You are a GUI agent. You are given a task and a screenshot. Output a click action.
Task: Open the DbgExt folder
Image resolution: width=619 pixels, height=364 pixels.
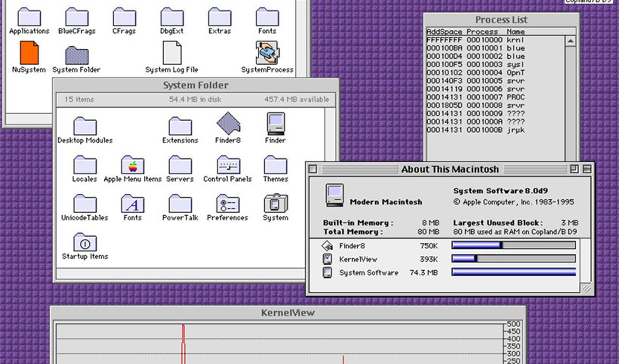click(172, 16)
